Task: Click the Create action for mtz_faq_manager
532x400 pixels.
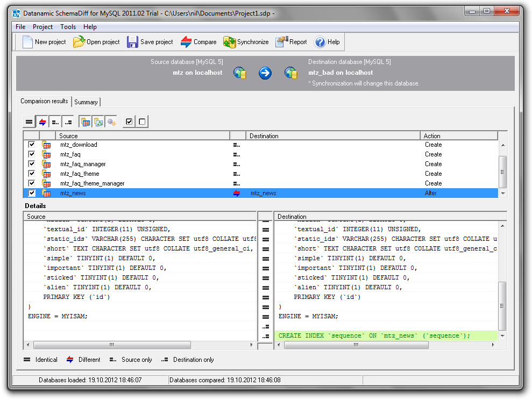Action: (x=433, y=164)
